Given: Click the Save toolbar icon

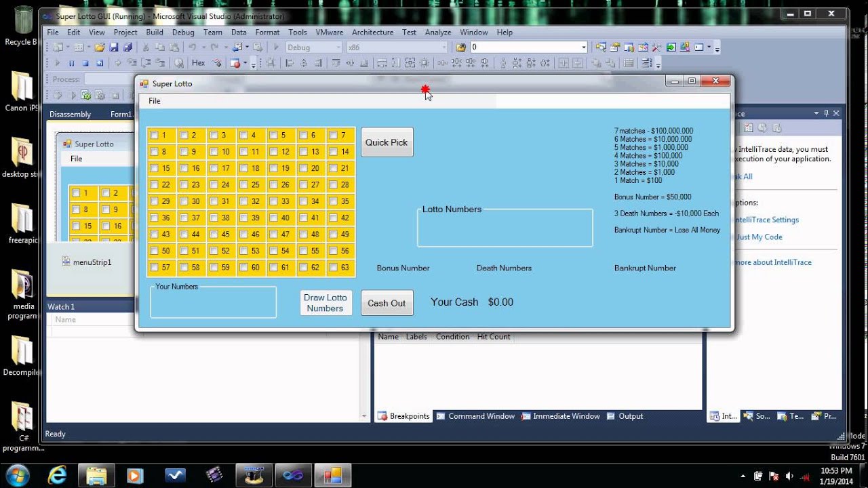Looking at the screenshot, I should click(113, 47).
